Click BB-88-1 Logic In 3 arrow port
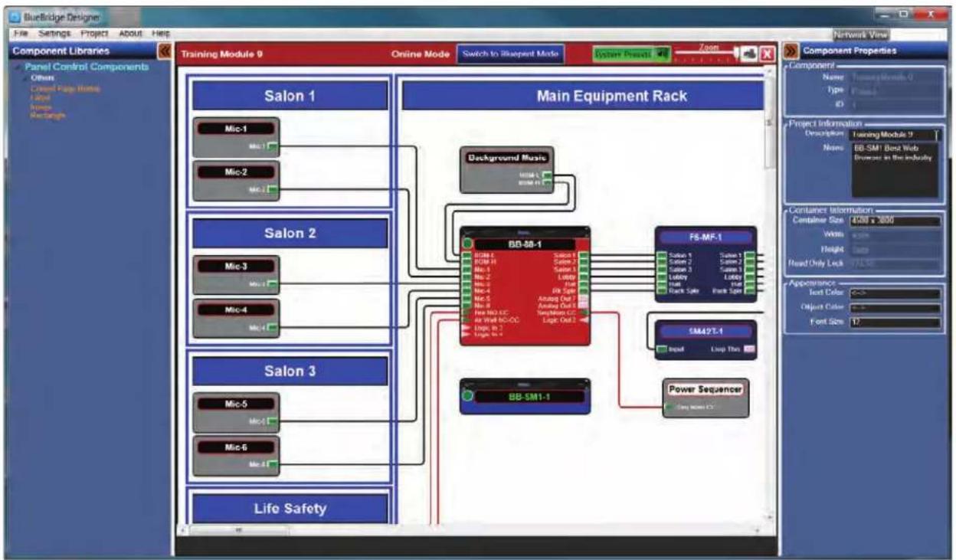This screenshot has width=956, height=560. coord(467,327)
